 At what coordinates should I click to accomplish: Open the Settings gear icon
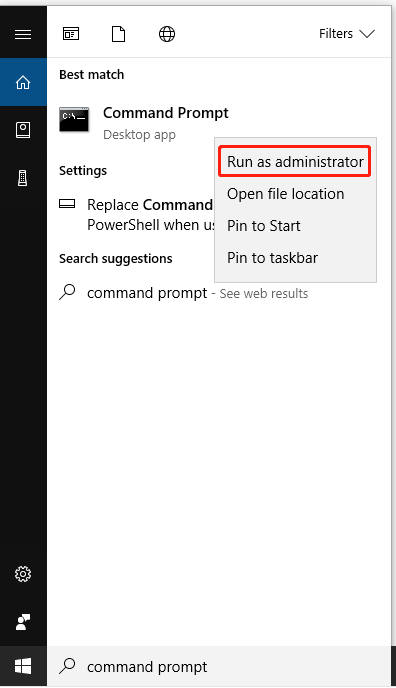[x=23, y=573]
